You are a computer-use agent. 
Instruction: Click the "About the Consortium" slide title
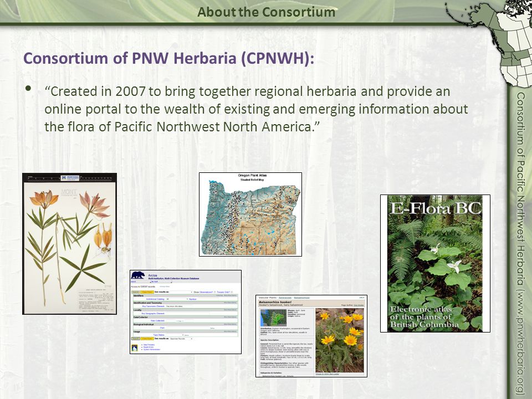tap(267, 12)
